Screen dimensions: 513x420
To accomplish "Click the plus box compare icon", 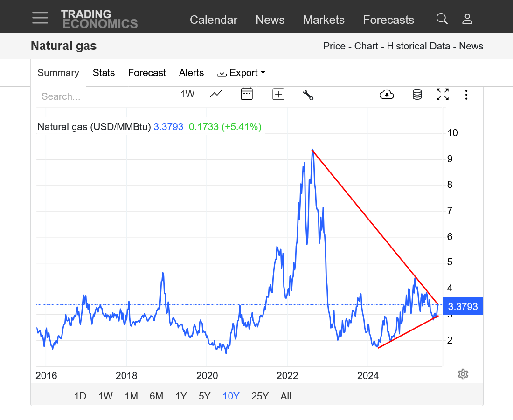I will tap(278, 94).
